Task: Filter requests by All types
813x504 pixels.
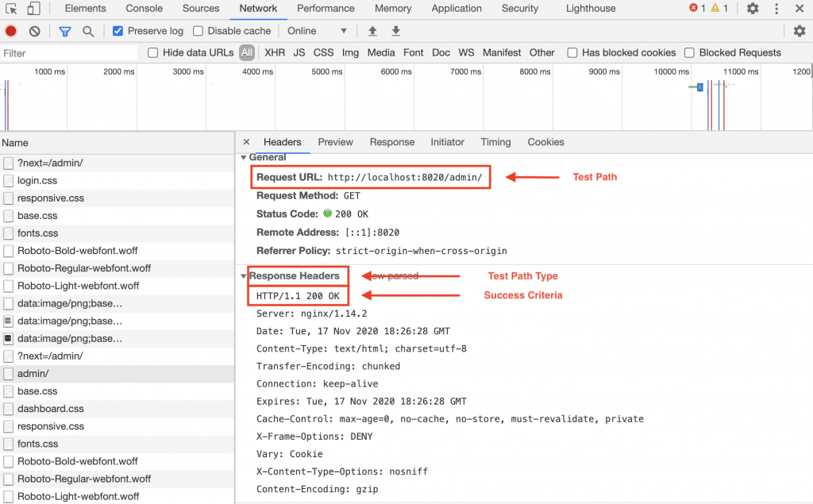Action: tap(247, 53)
